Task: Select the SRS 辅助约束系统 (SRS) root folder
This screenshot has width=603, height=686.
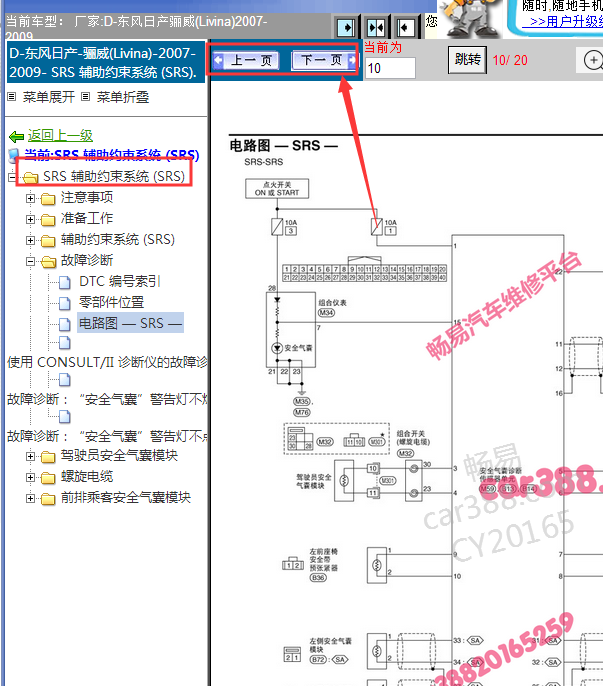Action: click(x=114, y=176)
